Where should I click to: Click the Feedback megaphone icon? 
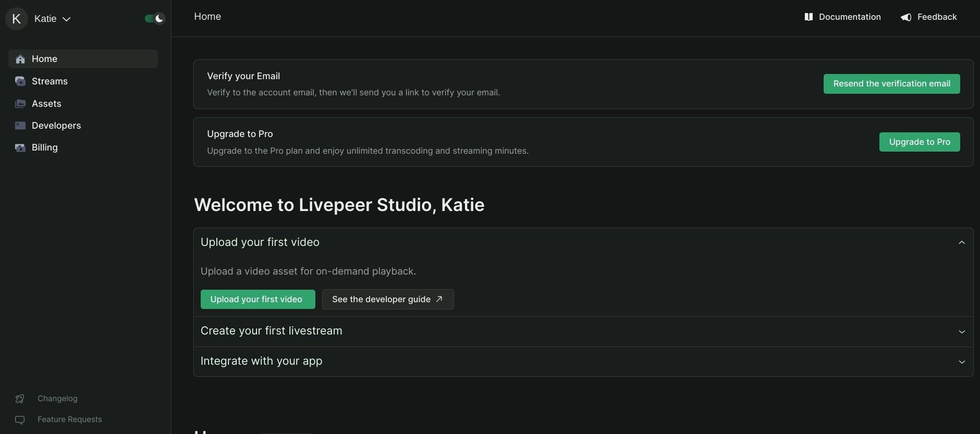tap(906, 17)
